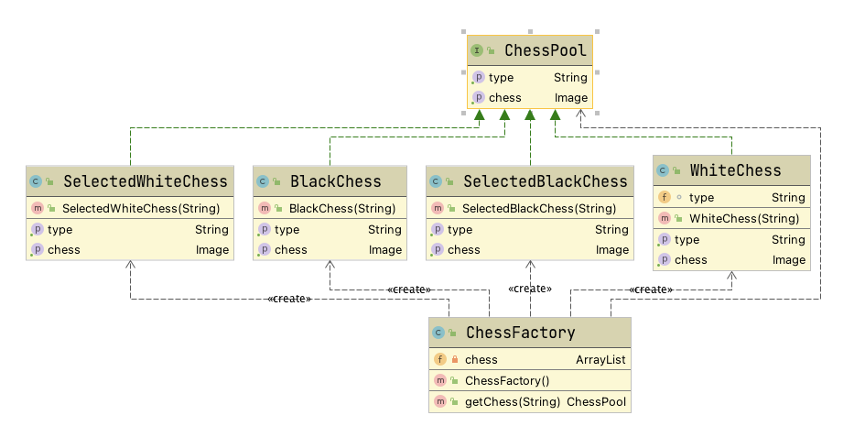Select the type property row in WhiteChess
The image size is (866, 437).
732,240
